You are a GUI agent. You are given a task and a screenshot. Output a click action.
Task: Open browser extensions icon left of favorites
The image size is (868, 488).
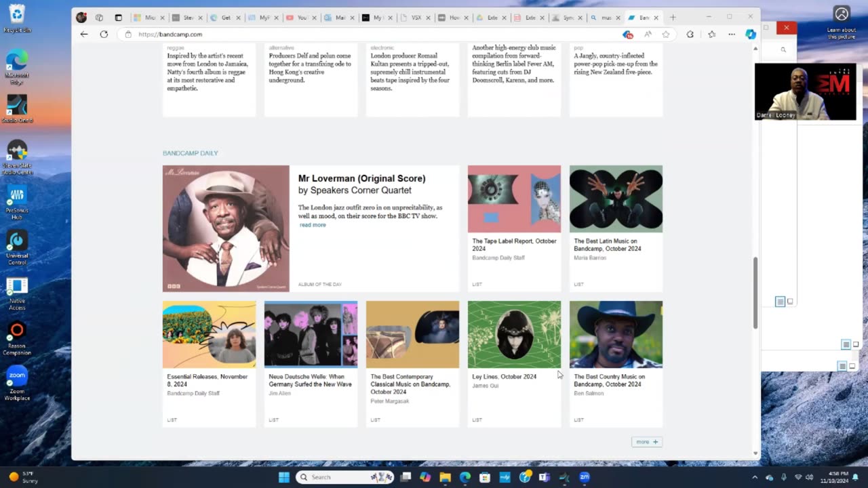point(690,34)
